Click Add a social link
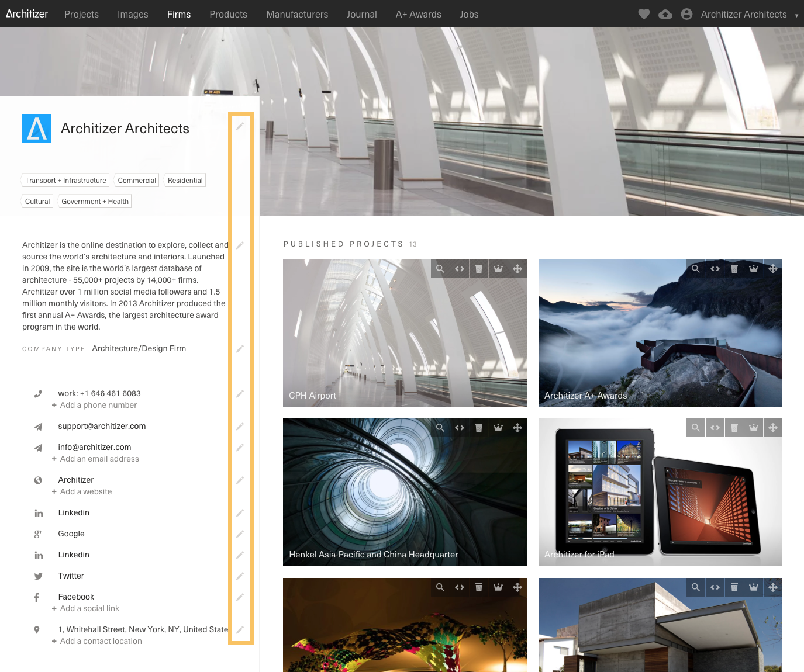 coord(85,609)
